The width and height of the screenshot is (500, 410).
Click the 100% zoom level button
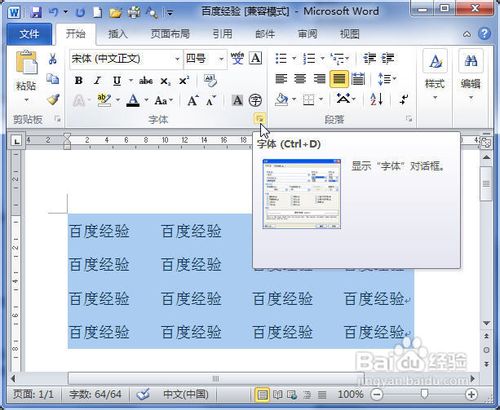(350, 395)
